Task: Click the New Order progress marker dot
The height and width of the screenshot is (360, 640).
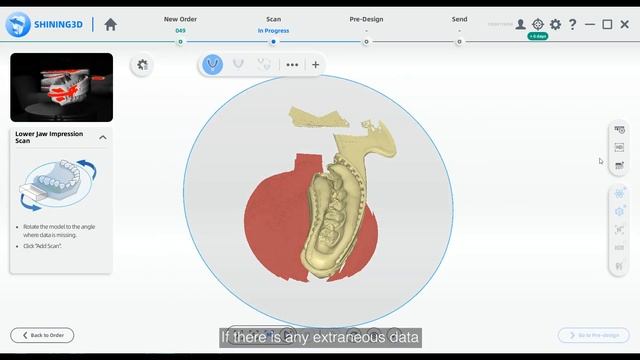Action: [180, 42]
